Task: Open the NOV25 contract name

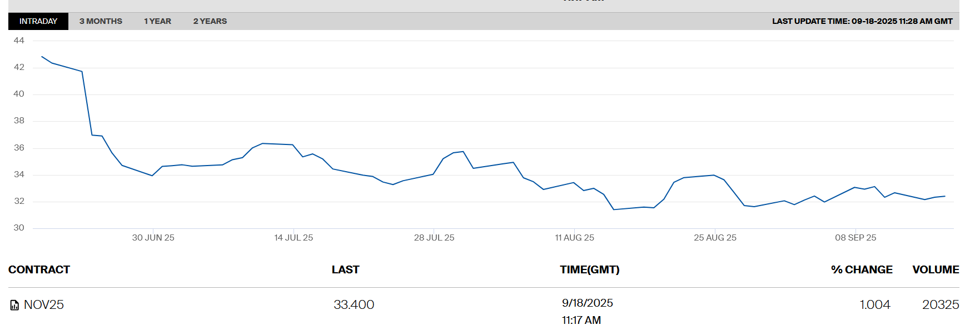Action: pyautogui.click(x=44, y=304)
